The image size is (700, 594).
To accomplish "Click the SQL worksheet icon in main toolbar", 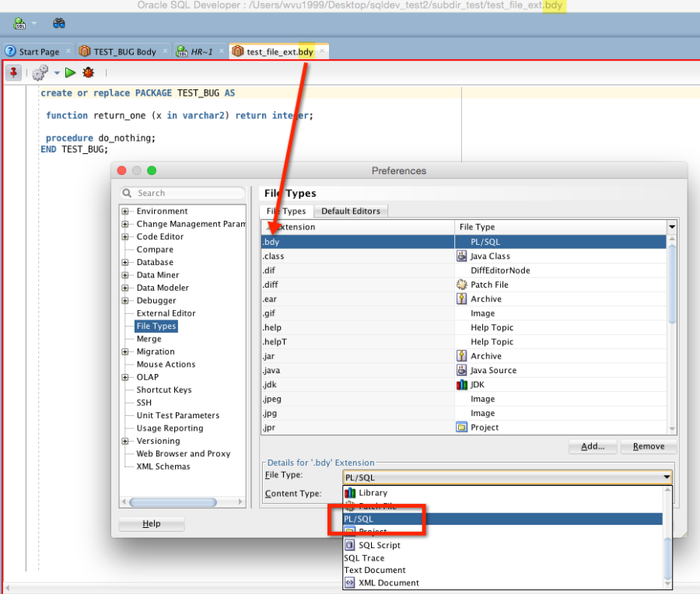I will coord(19,23).
